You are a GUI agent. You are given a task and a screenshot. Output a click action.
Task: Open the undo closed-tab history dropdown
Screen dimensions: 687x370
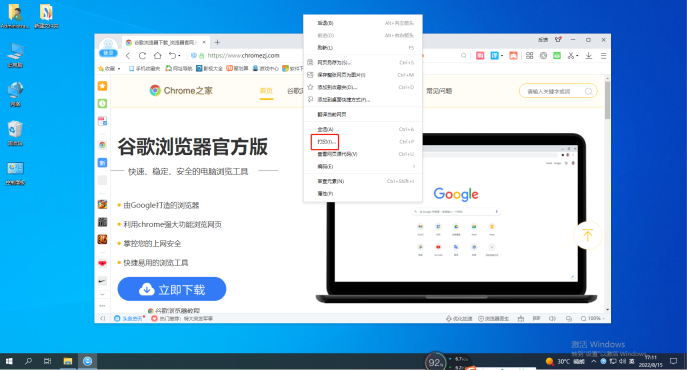179,56
